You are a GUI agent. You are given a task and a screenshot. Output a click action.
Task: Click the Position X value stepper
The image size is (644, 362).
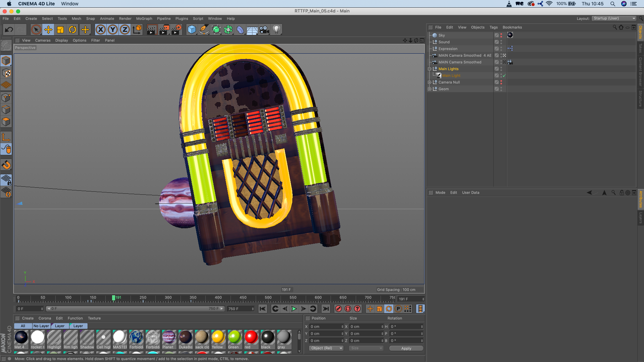pos(342,327)
